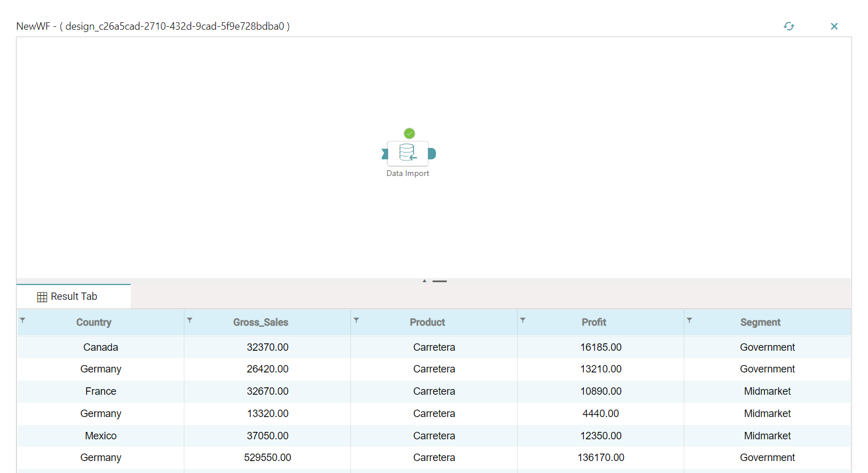Select the Data Import node icon
This screenshot has width=868, height=473.
tap(407, 153)
